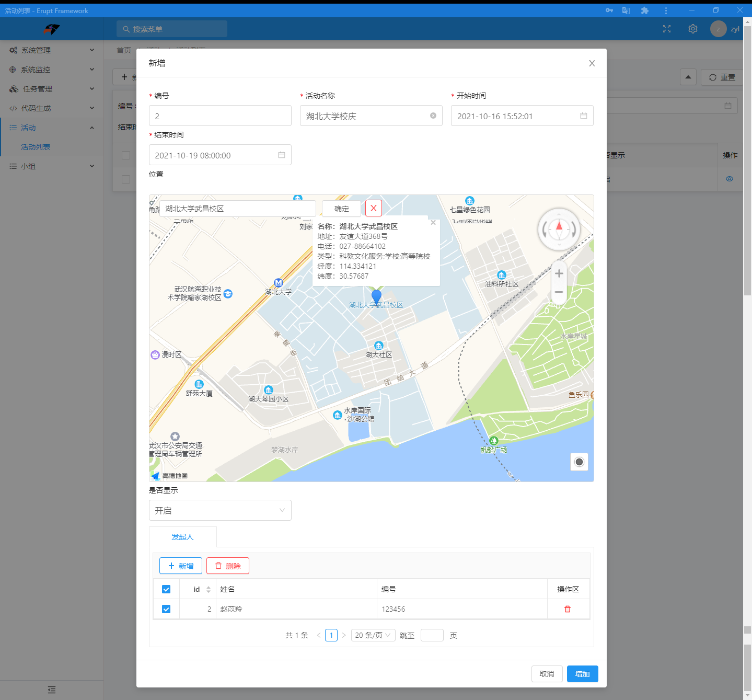Expand the 系统管理 menu
The image size is (752, 700).
[x=52, y=50]
